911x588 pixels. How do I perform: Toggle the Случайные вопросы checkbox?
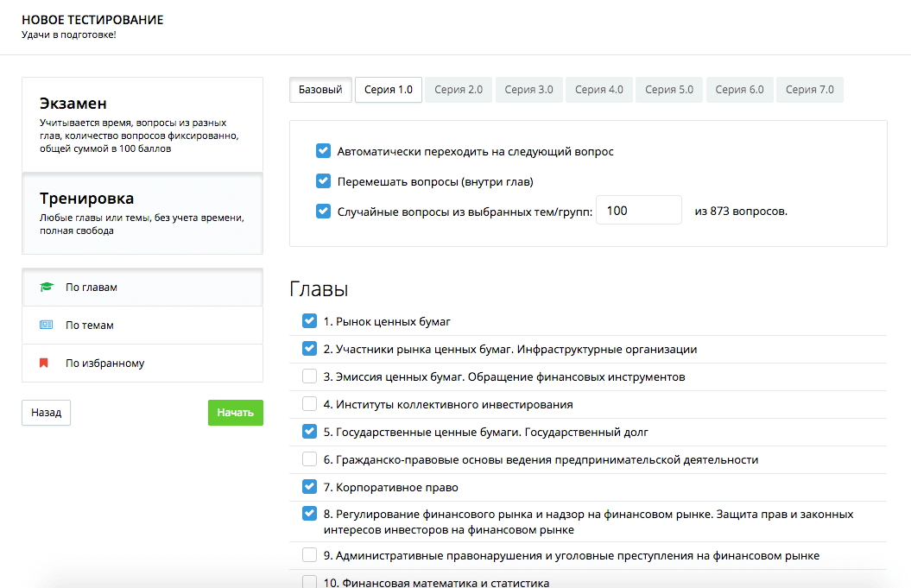click(324, 211)
